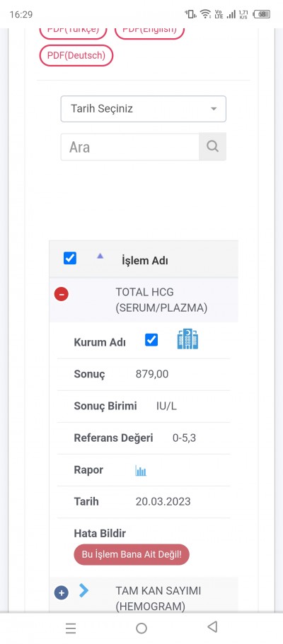The width and height of the screenshot is (283, 644).
Task: Tap the Android home circle button
Action: tap(141, 628)
